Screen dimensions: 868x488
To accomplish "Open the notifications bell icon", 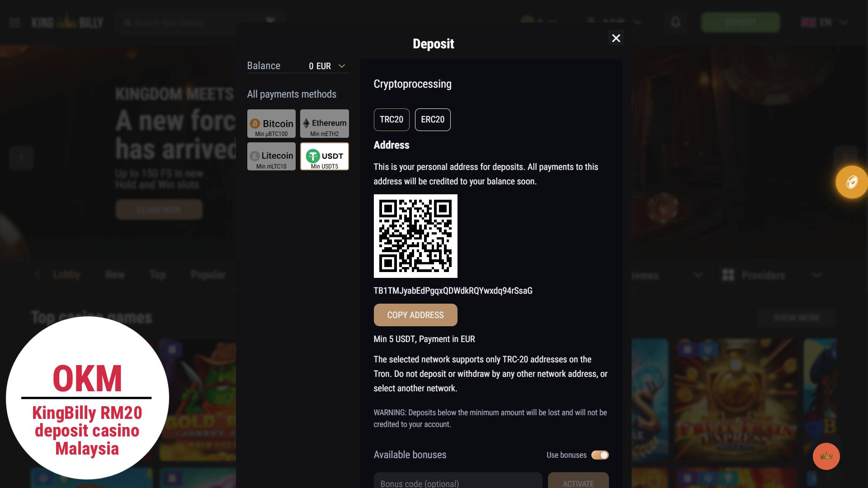I will (x=675, y=22).
